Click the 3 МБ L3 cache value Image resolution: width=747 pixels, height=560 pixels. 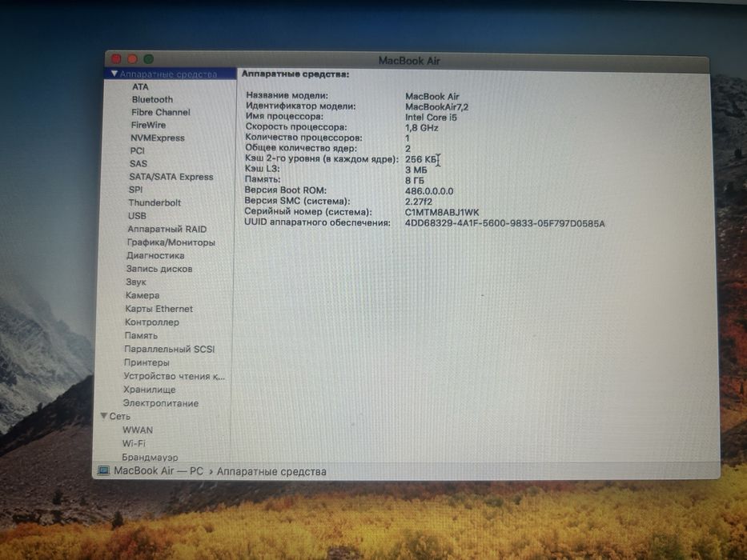click(416, 170)
